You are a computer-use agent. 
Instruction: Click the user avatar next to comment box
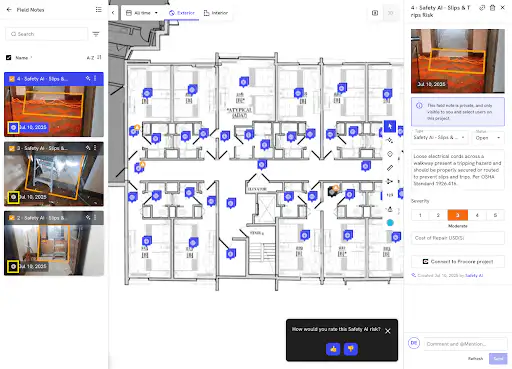(x=414, y=343)
